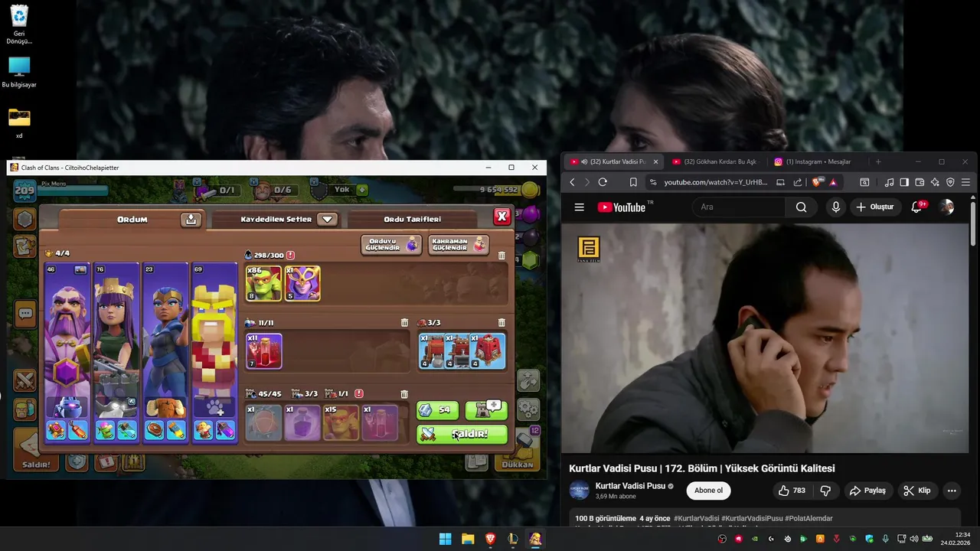Click the 54 gem button
The height and width of the screenshot is (551, 980).
pyautogui.click(x=438, y=410)
